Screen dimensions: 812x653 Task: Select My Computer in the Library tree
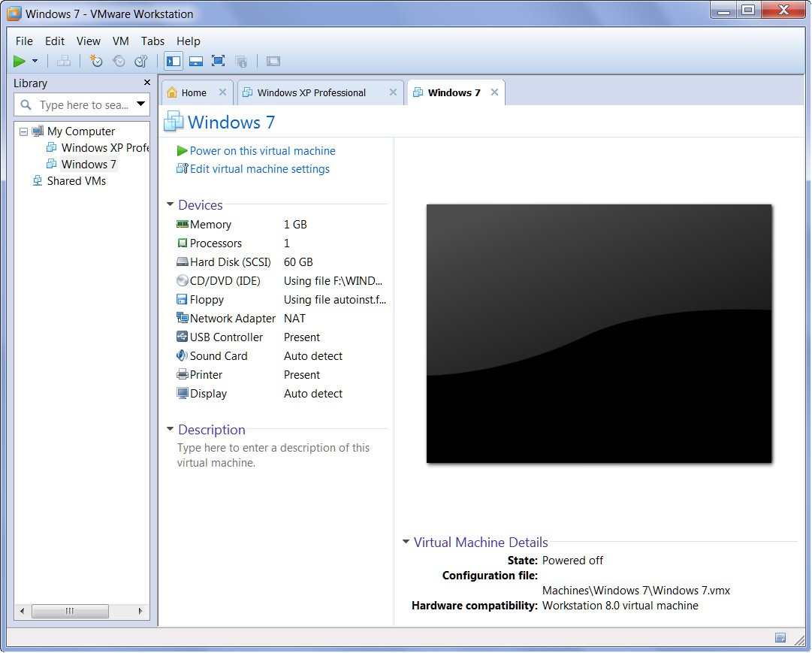[81, 131]
